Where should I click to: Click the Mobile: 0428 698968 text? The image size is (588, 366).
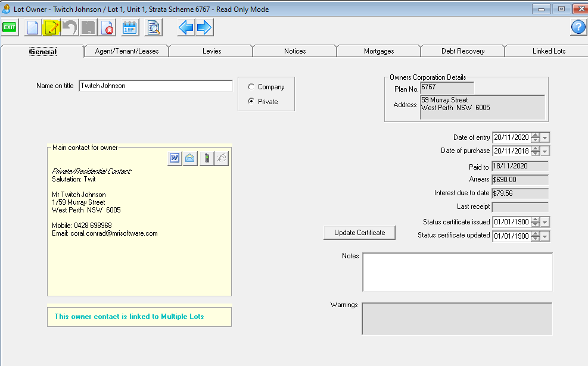pos(82,226)
